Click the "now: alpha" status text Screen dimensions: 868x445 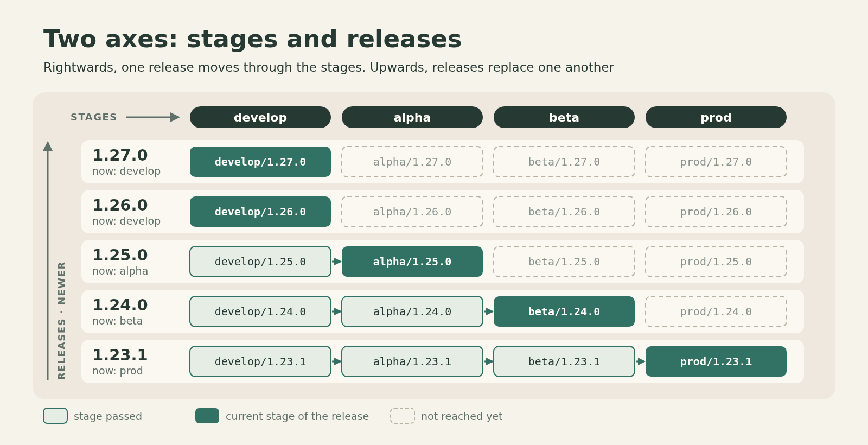pyautogui.click(x=120, y=271)
